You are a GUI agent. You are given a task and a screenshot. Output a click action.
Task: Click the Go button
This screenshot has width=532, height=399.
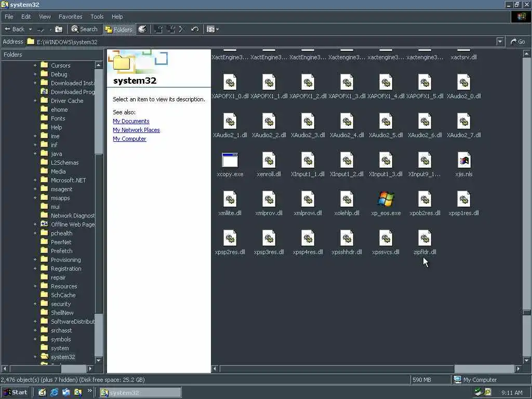point(518,42)
